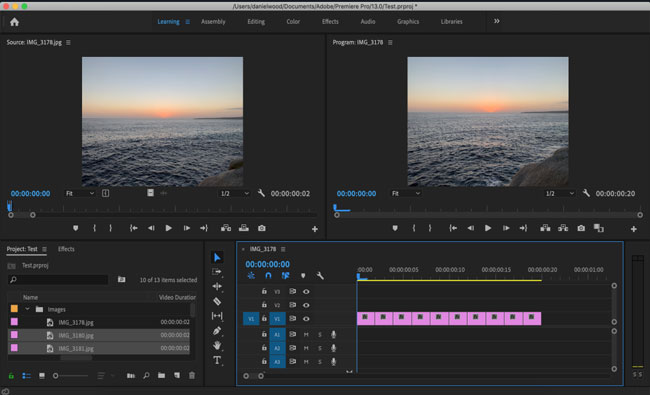Open Find in Project panel footer

click(146, 376)
